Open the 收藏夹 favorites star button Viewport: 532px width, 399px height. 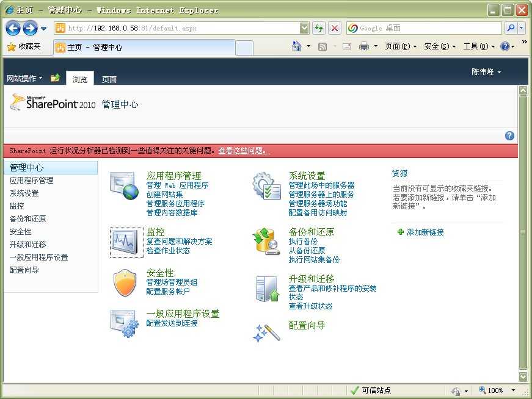tap(24, 46)
